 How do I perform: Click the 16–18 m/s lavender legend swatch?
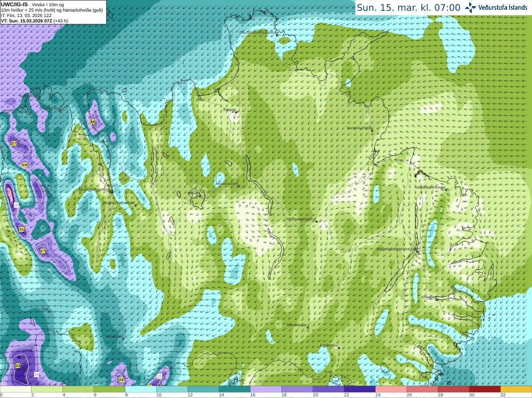click(266, 389)
